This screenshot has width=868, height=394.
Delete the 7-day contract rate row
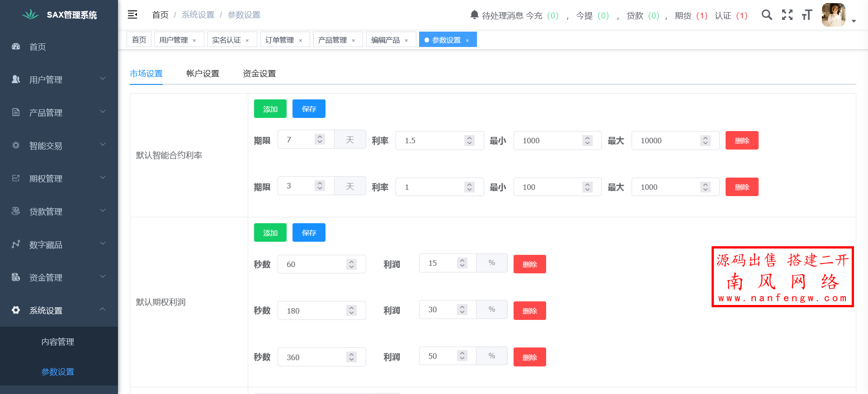pos(741,141)
